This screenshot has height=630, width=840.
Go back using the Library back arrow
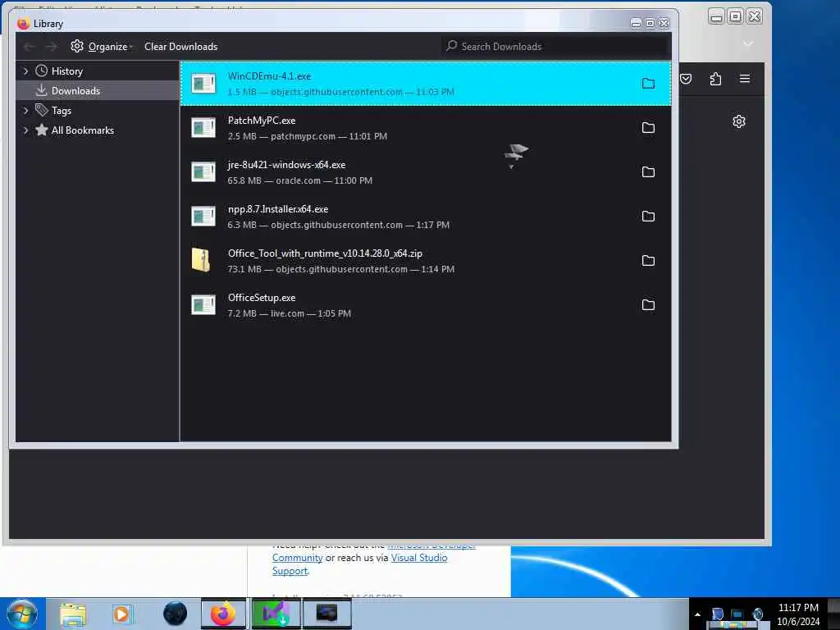[x=30, y=47]
